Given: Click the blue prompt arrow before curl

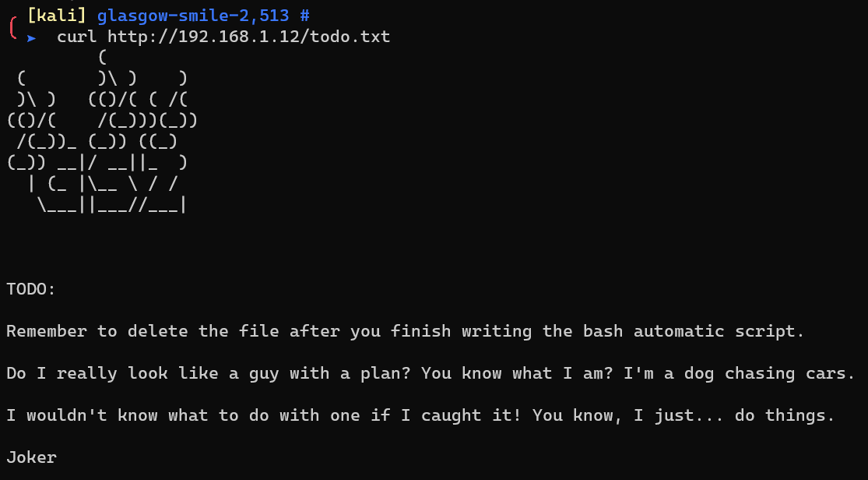Looking at the screenshot, I should 31,38.
